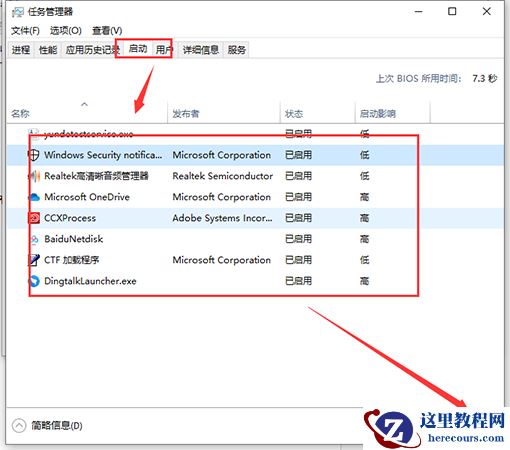The width and height of the screenshot is (510, 450).
Task: Select the CCXProcess entry name
Action: point(70,218)
